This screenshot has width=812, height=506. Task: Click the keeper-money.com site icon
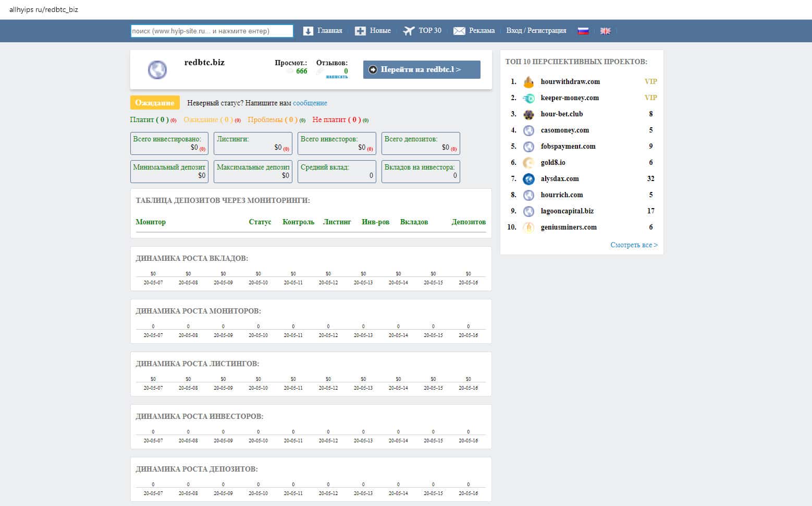point(528,98)
